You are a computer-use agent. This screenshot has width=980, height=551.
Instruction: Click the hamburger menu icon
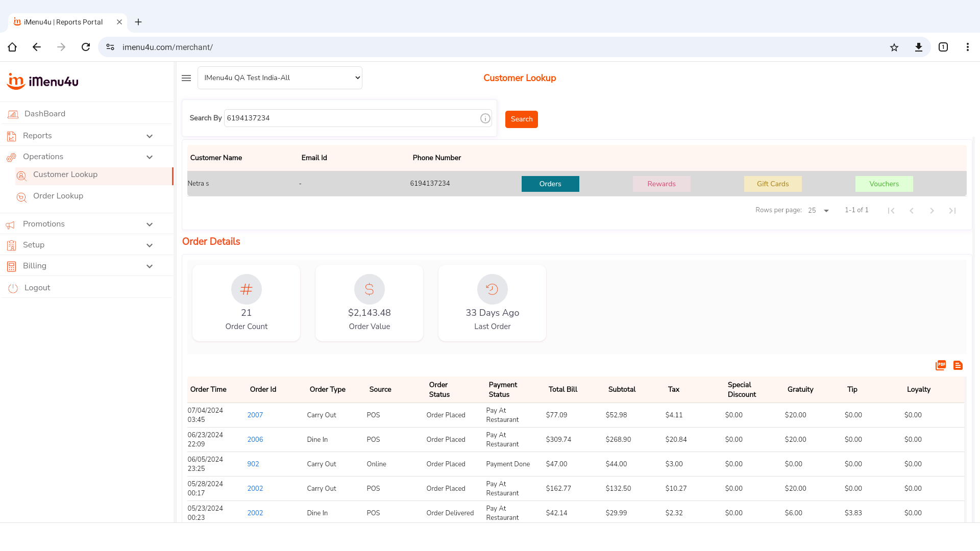186,78
